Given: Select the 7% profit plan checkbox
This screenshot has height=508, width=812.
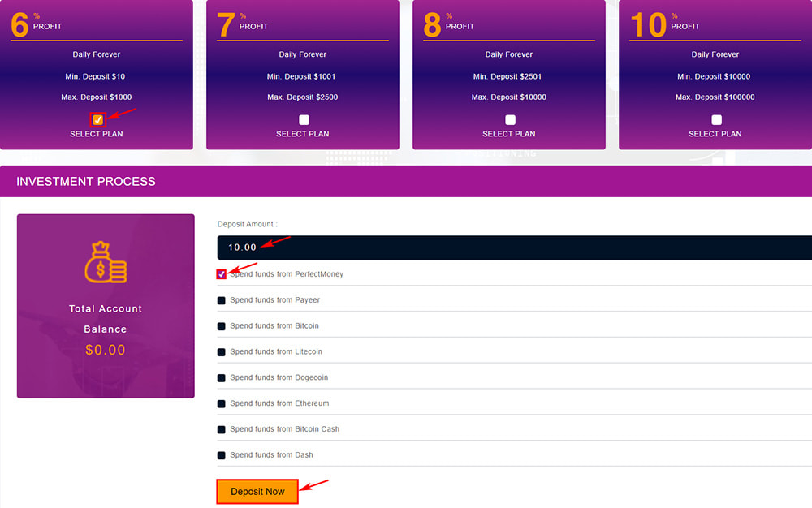Looking at the screenshot, I should (x=304, y=120).
